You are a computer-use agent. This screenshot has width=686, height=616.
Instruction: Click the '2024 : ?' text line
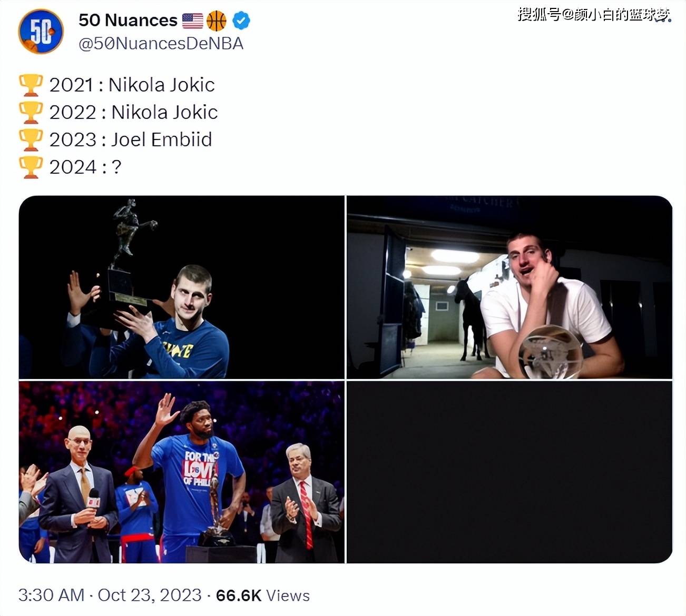click(x=85, y=167)
